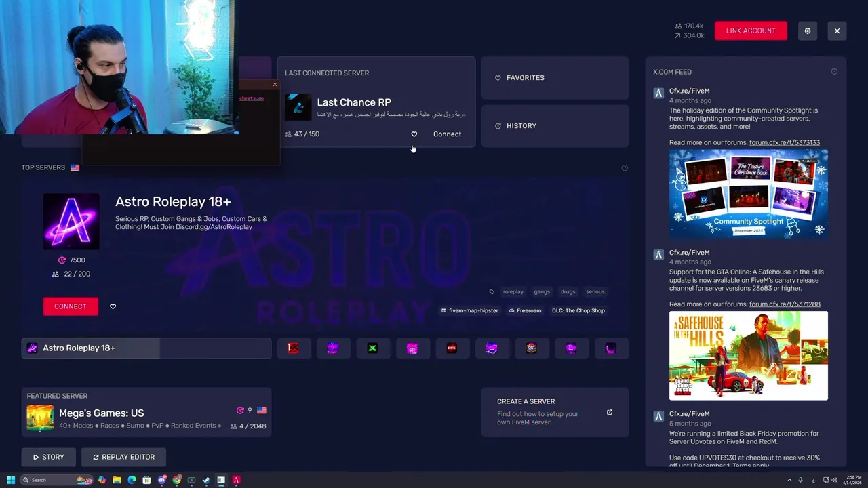This screenshot has width=868, height=488.
Task: Select the pink square server icon in carousel
Action: click(x=412, y=348)
